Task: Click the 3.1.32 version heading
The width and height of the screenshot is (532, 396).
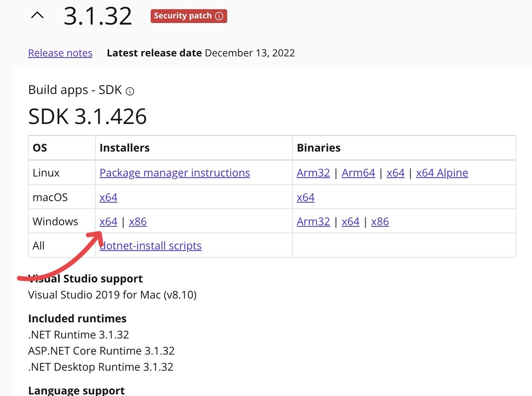Action: click(x=98, y=16)
